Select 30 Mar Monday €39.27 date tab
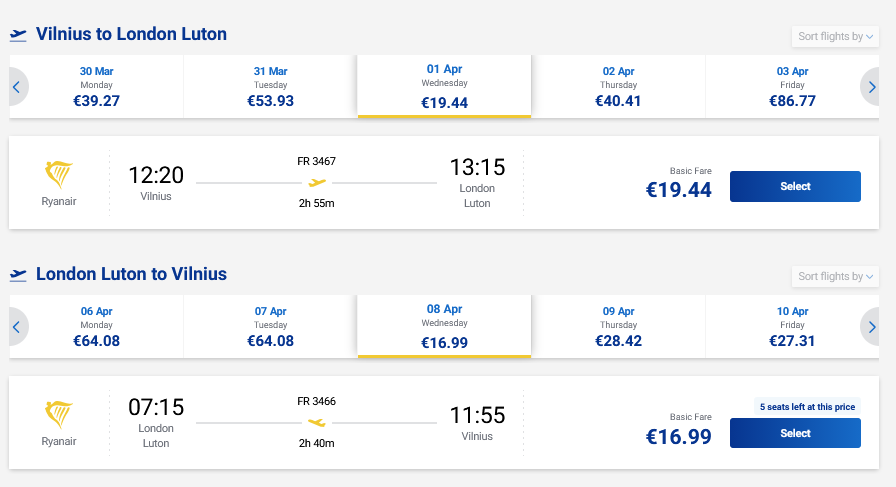The image size is (896, 487). click(97, 86)
